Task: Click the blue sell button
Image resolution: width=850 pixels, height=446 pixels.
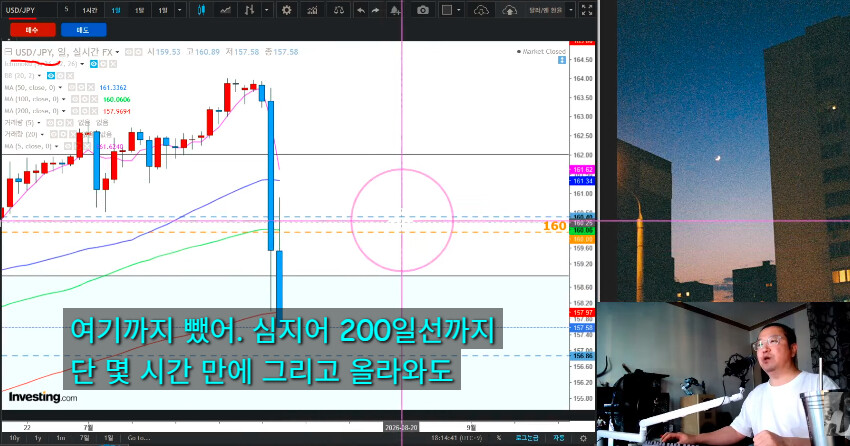Action: (83, 30)
